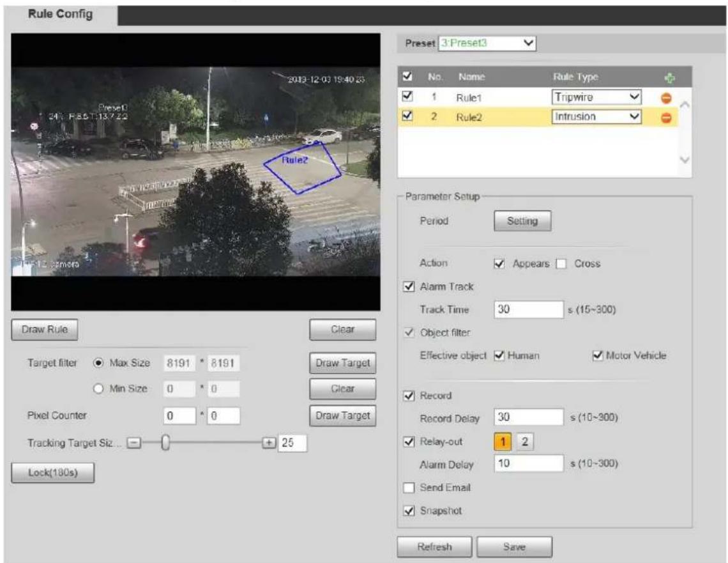
Task: Select relay-out channel 2
Action: 525,442
